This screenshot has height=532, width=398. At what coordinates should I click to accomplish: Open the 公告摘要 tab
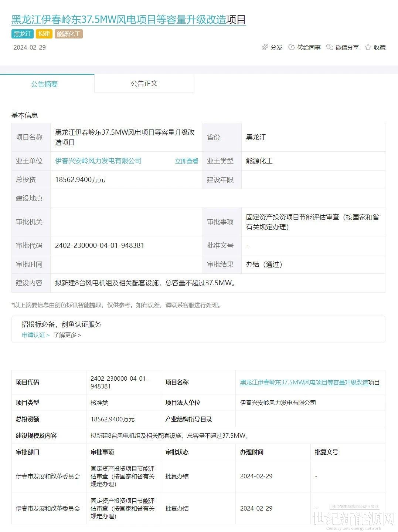pyautogui.click(x=44, y=84)
